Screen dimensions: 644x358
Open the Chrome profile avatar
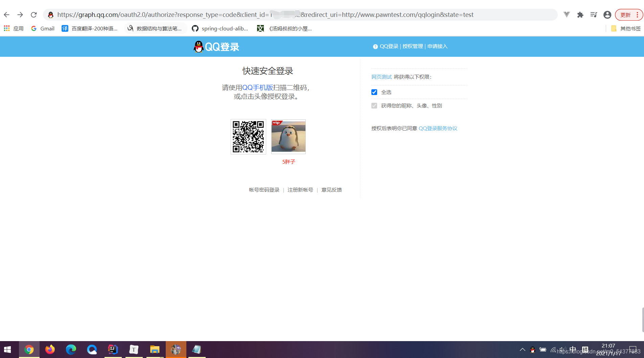coord(607,15)
